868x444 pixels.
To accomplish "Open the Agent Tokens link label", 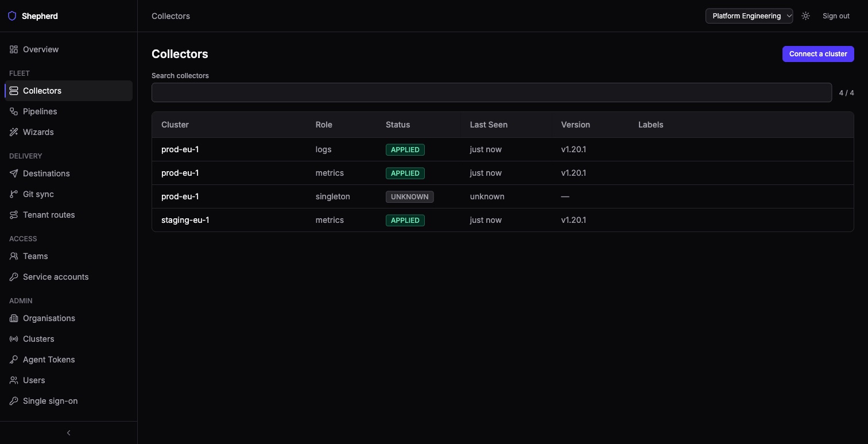I will [x=49, y=360].
